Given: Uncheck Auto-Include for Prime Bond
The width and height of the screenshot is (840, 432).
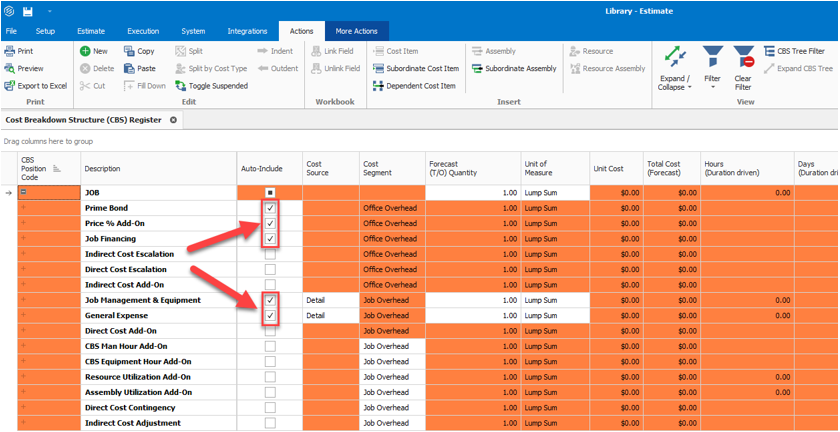Looking at the screenshot, I should tap(270, 208).
